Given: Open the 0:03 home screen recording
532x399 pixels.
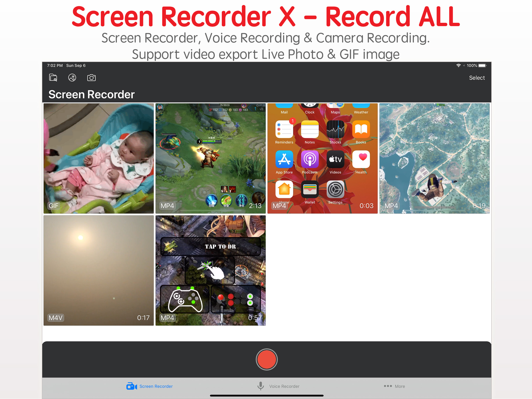Looking at the screenshot, I should click(322, 158).
